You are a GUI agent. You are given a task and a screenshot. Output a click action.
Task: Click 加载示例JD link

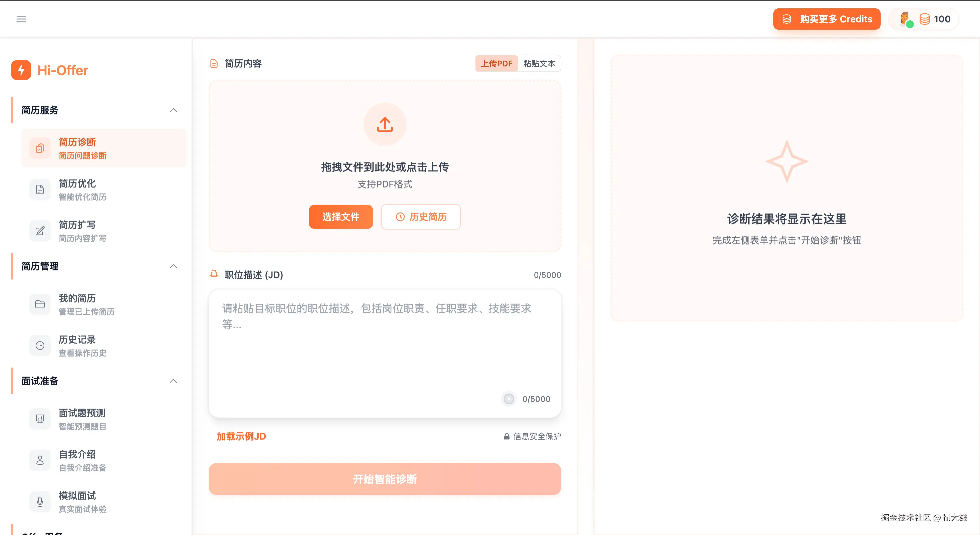click(241, 436)
